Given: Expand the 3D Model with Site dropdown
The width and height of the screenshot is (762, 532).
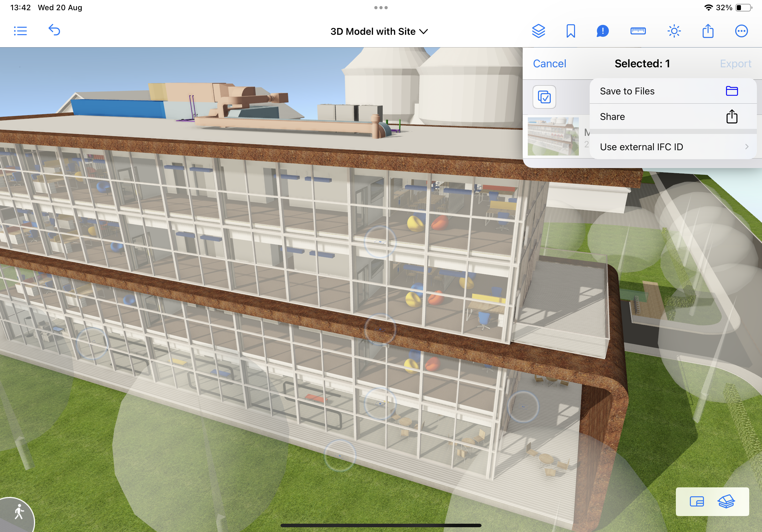Looking at the screenshot, I should click(379, 32).
